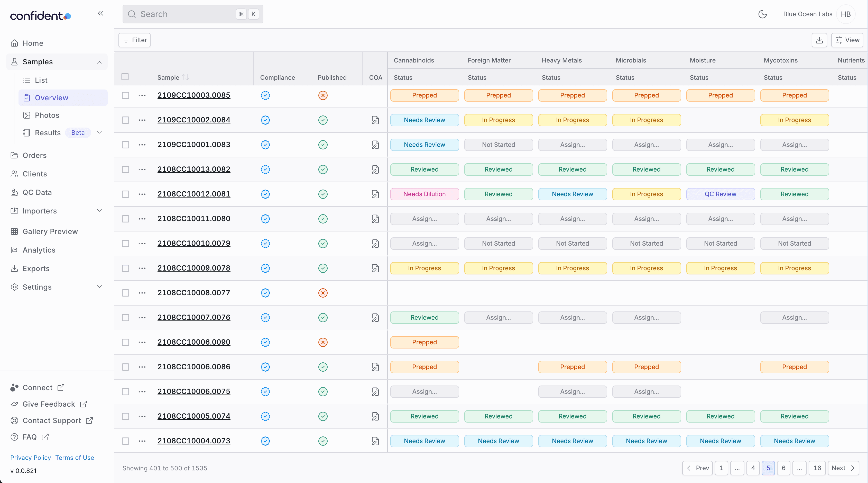Open Contact Support external link
This screenshot has height=483, width=868.
click(52, 421)
